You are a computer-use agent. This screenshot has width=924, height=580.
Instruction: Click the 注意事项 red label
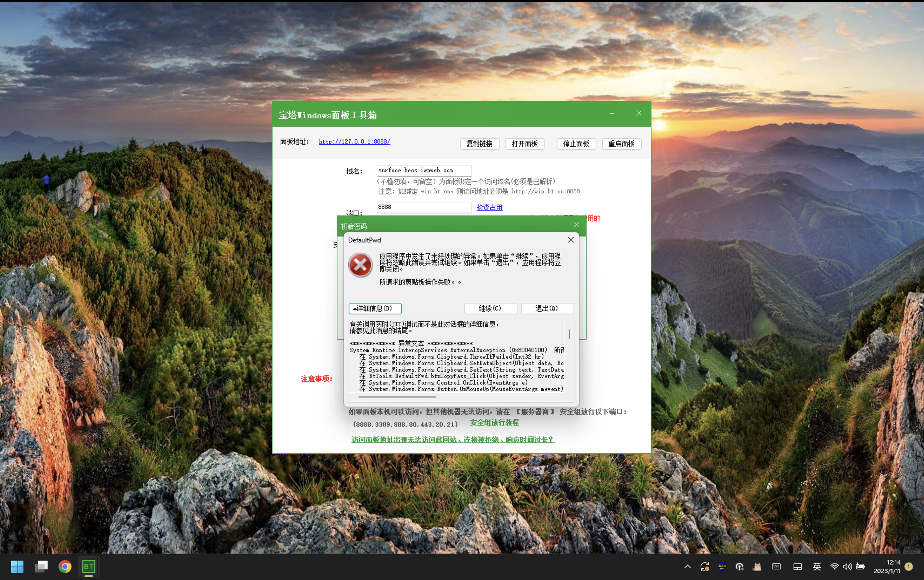pos(317,379)
